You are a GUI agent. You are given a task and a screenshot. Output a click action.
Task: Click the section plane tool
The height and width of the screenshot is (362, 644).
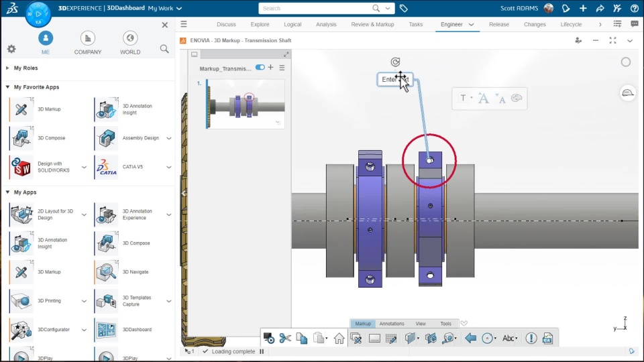(x=410, y=338)
